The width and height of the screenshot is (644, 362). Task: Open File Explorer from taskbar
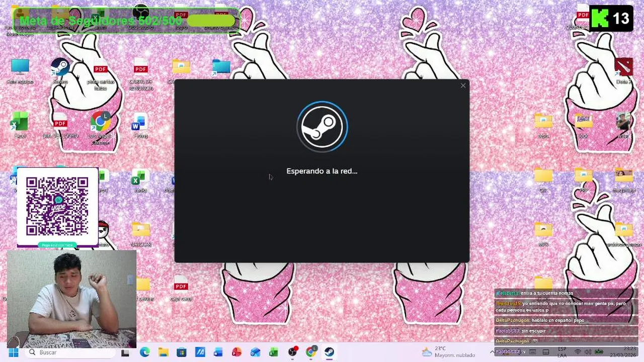[163, 352]
